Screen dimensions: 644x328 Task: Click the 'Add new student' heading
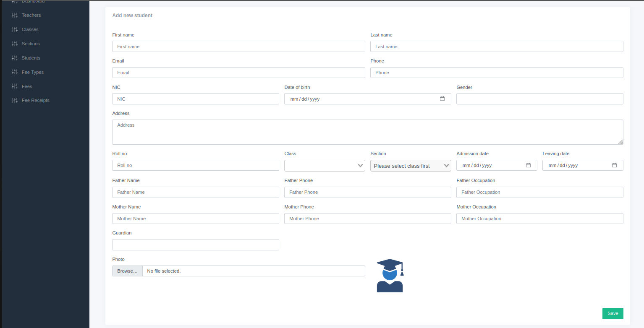(x=132, y=16)
